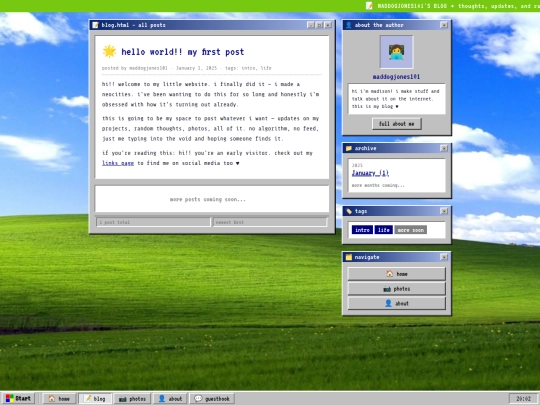Click the sun icon beside the post title
This screenshot has height=405, width=540.
point(110,51)
